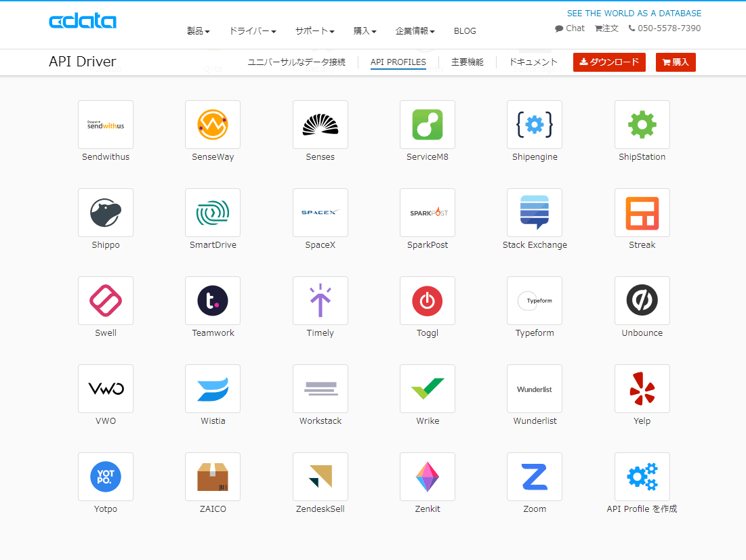Viewport: 746px width, 560px height.
Task: Open the 注文 cart link
Action: click(x=606, y=28)
